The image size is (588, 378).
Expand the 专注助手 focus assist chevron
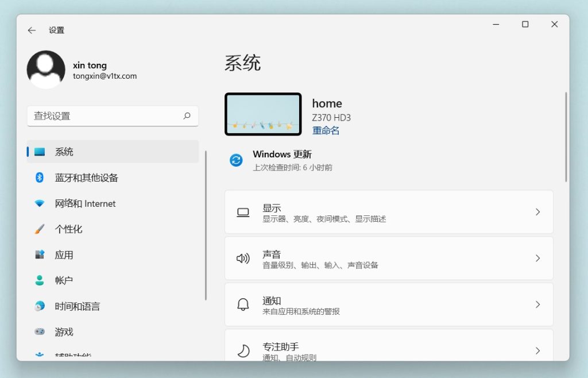(x=537, y=350)
